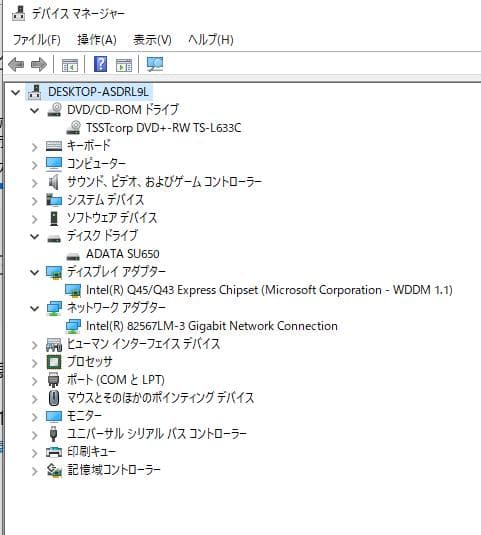
Task: Expand the キーボード category
Action: click(34, 147)
